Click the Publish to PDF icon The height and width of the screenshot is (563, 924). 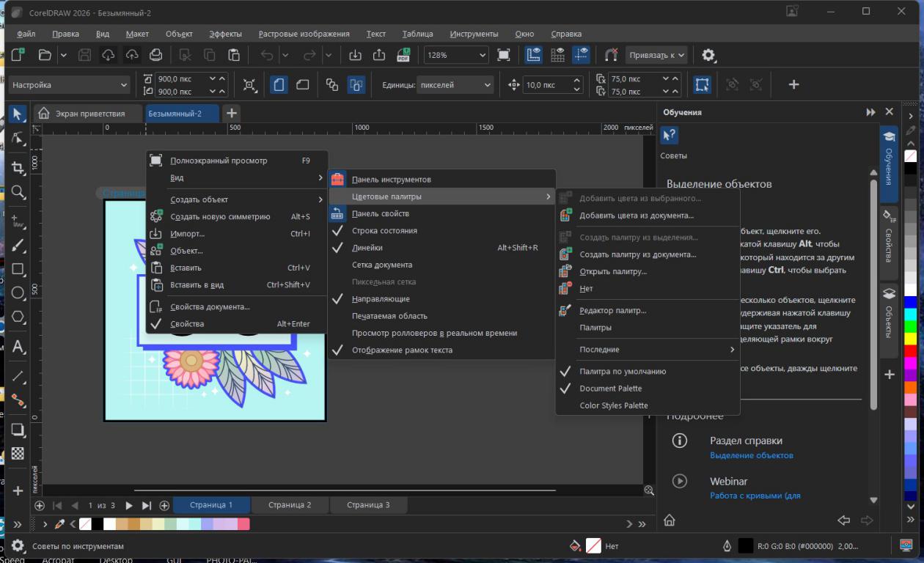(x=403, y=55)
